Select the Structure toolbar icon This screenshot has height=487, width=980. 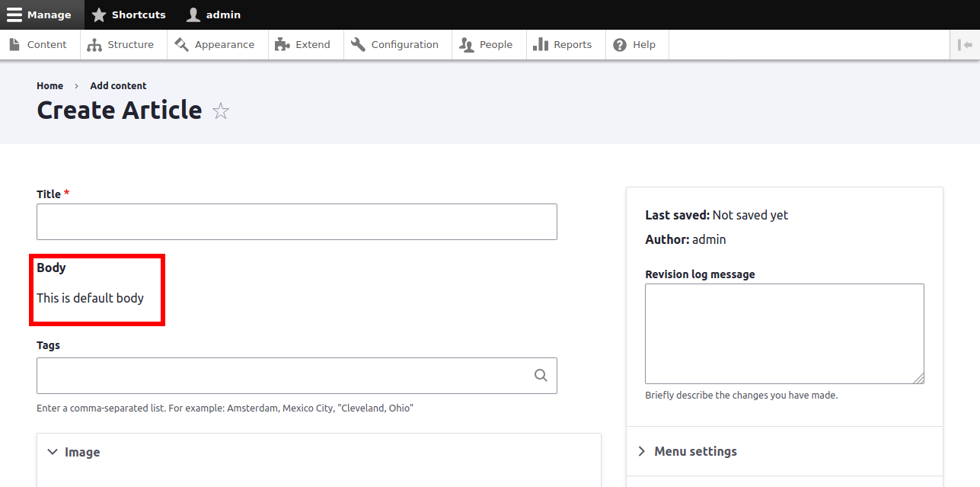95,44
